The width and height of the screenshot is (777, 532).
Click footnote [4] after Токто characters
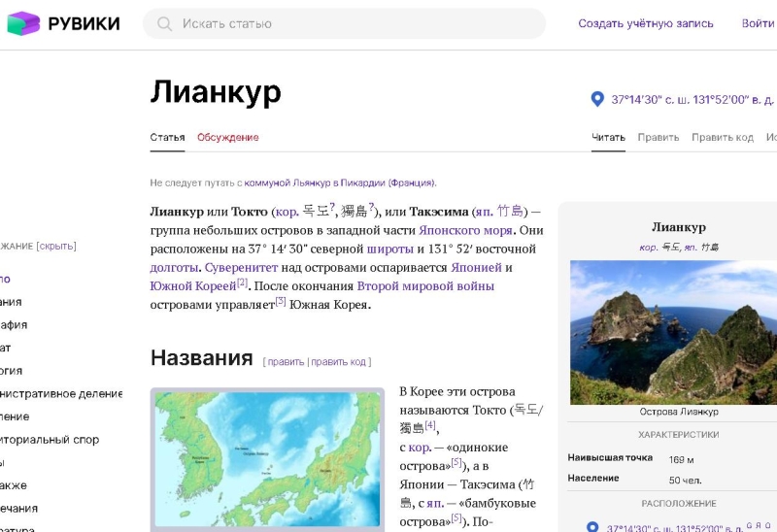coord(430,425)
